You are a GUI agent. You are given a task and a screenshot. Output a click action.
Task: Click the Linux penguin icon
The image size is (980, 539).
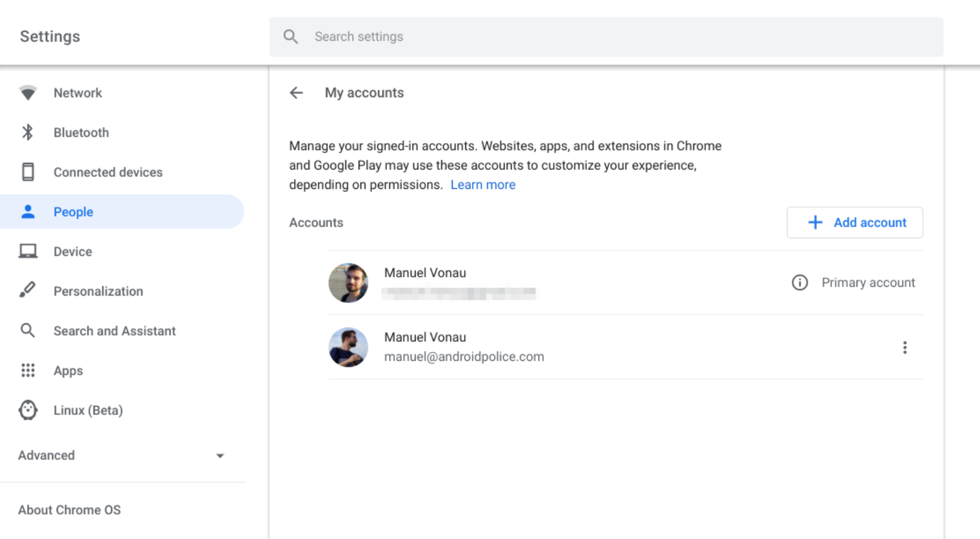coord(28,410)
